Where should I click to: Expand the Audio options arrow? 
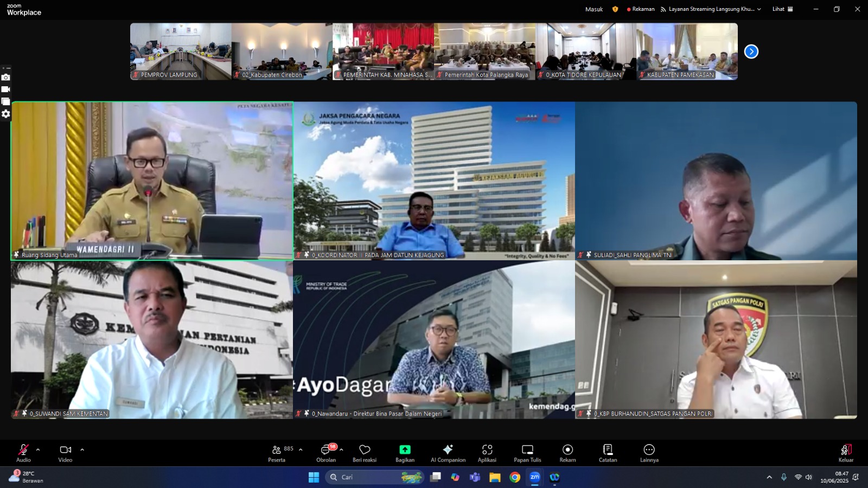click(x=38, y=450)
